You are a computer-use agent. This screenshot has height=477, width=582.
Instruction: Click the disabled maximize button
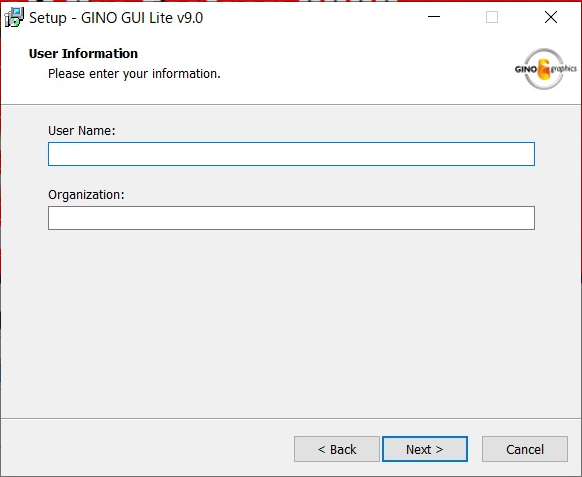[x=492, y=17]
